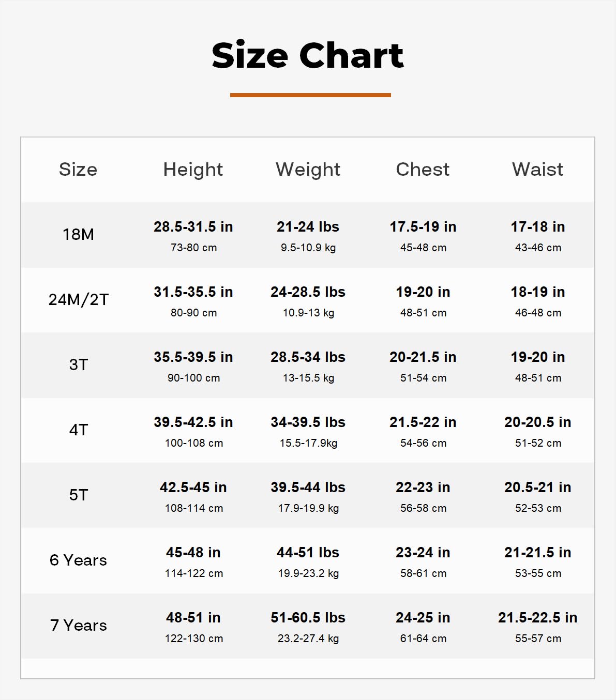Click the 3T size label
616x700 pixels.
[78, 365]
